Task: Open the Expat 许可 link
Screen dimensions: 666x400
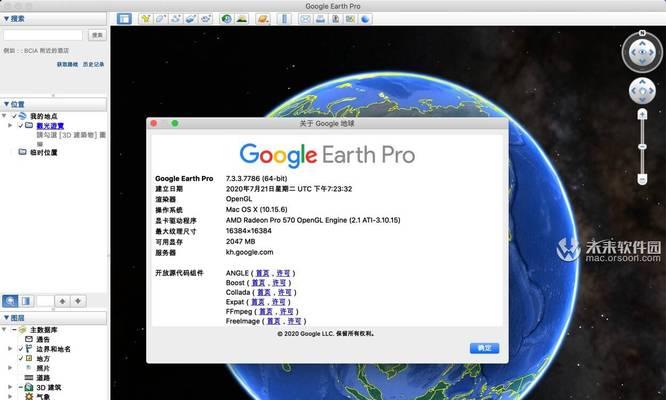Action: (279, 302)
